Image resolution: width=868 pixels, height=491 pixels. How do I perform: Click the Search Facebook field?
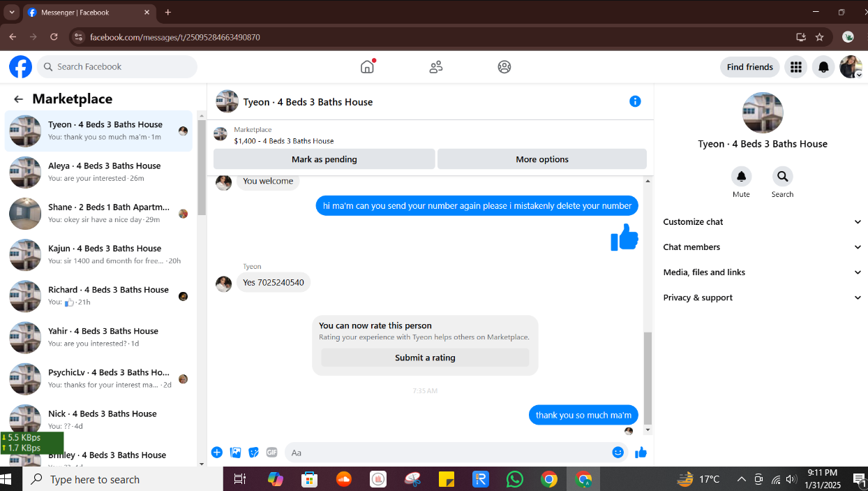coord(117,67)
